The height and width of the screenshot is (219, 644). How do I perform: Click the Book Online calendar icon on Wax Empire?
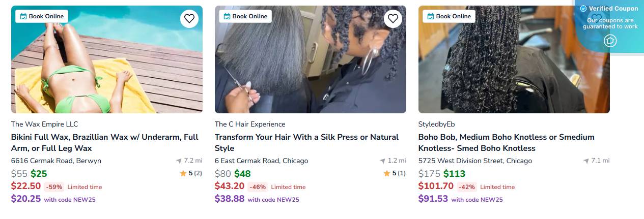pos(23,16)
